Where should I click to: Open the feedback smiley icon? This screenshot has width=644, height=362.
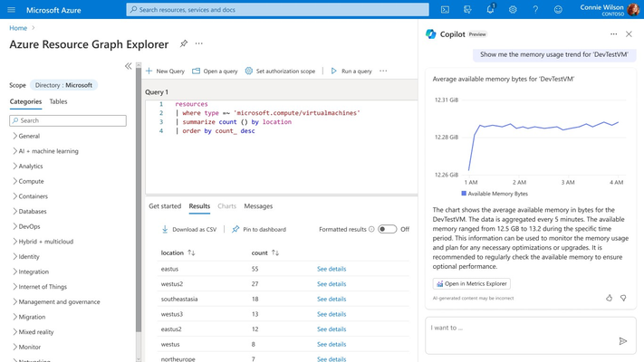(558, 10)
